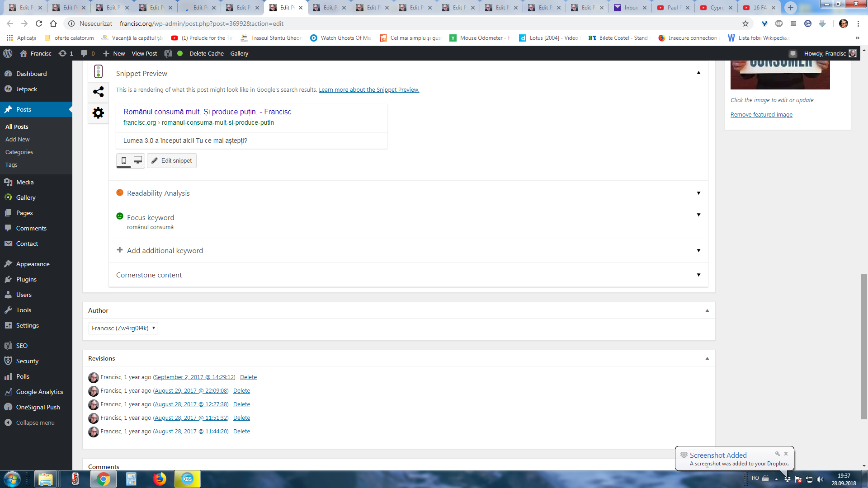Screen dimensions: 868x488
Task: Collapse the Author metabox
Action: point(707,310)
